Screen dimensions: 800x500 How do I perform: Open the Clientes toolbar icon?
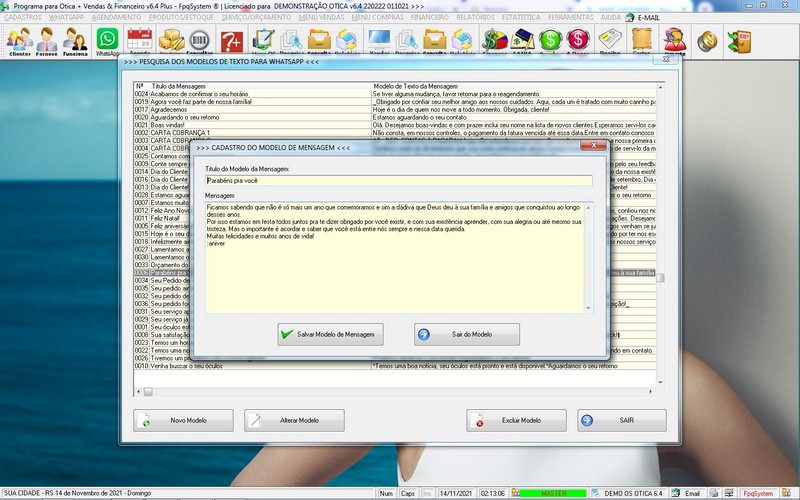[20, 41]
